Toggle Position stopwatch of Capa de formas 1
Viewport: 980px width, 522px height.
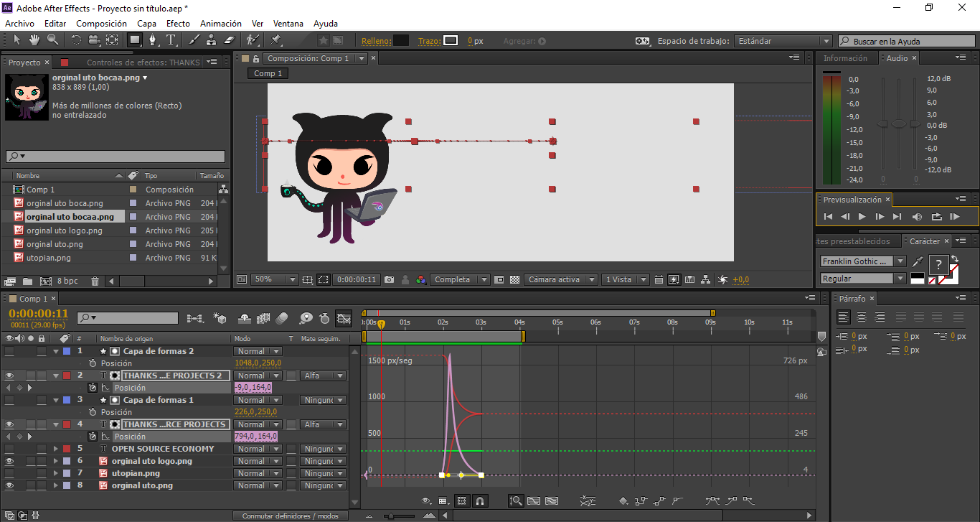93,412
